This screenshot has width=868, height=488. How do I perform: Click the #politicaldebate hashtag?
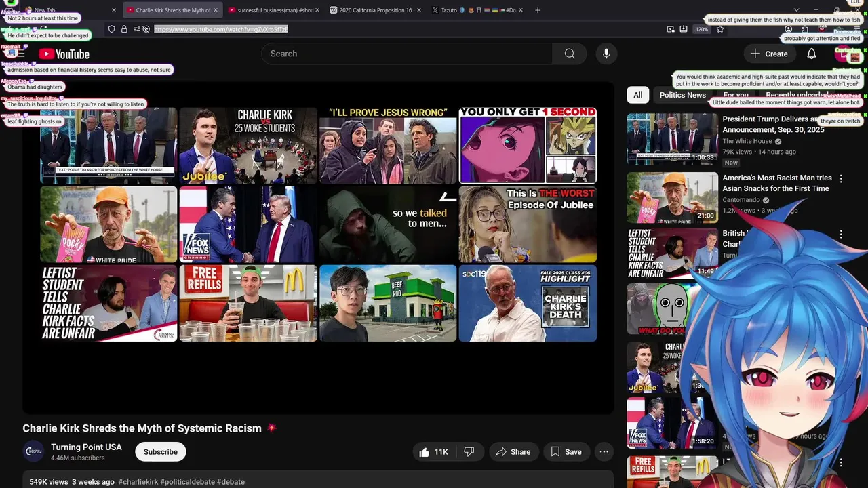187,482
